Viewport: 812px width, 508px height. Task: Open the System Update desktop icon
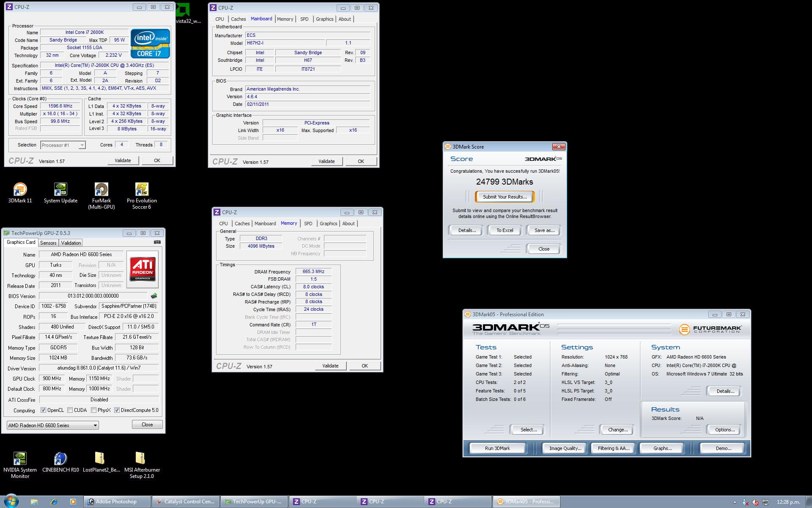pos(60,193)
